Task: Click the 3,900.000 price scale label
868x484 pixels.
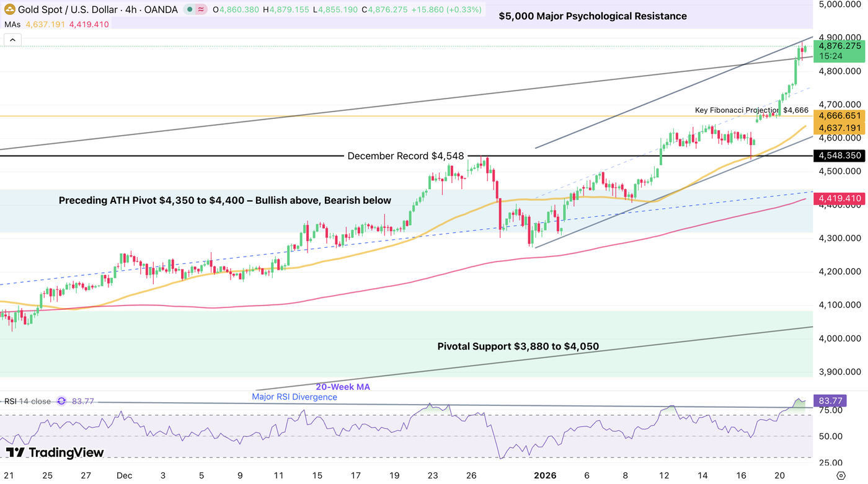Action: point(839,372)
